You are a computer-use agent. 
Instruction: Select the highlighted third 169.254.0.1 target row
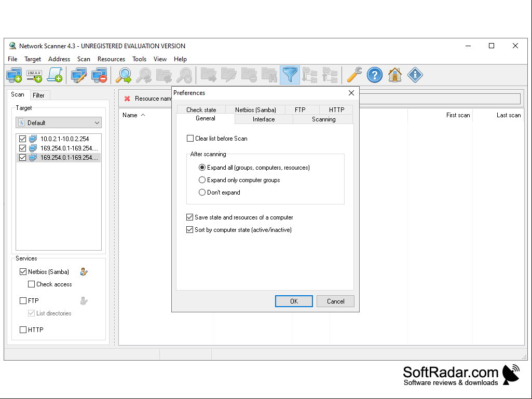pyautogui.click(x=58, y=158)
